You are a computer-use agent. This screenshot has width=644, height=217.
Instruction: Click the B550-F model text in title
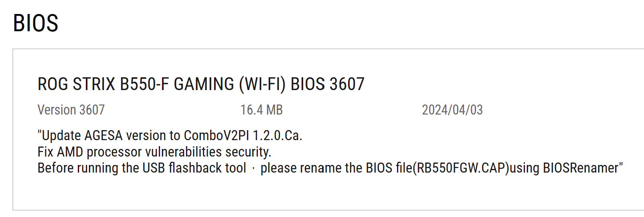pyautogui.click(x=144, y=84)
